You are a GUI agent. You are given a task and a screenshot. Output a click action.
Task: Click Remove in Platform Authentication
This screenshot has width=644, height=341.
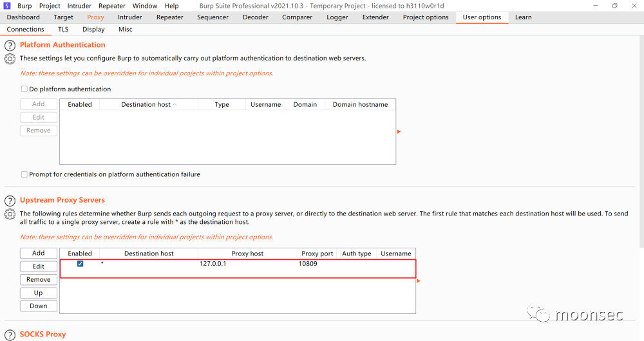(39, 131)
